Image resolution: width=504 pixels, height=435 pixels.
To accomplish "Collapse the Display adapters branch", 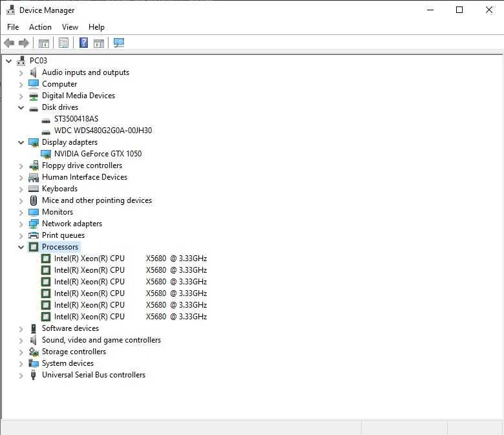I will (21, 142).
